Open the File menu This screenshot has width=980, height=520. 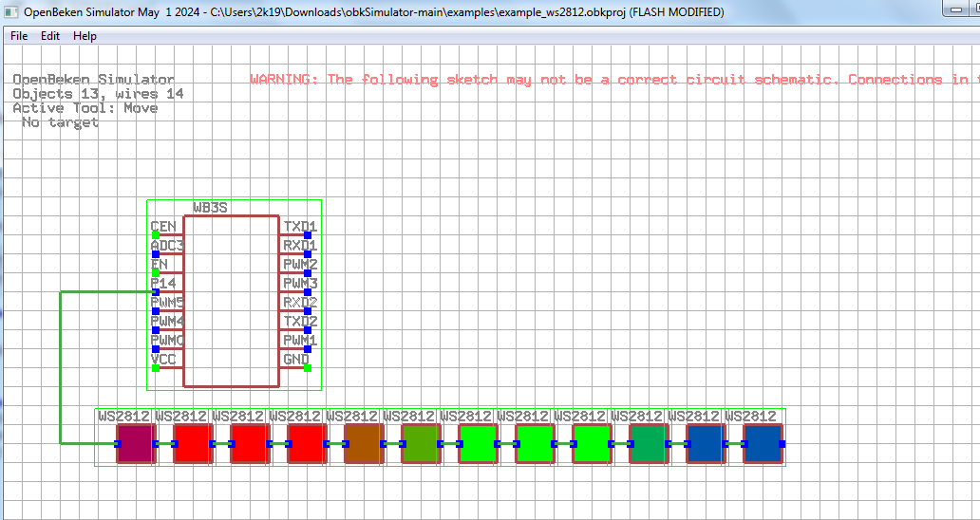19,36
